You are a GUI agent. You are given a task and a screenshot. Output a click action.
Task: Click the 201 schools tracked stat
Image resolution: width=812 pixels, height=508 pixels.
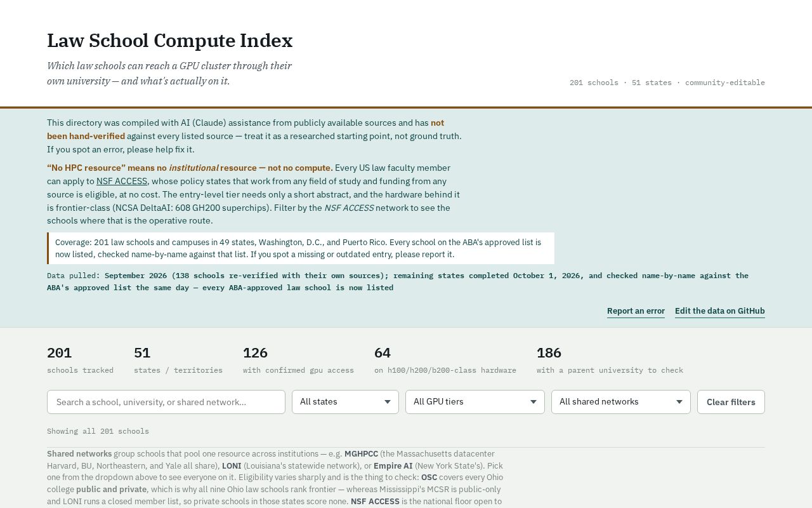click(81, 360)
